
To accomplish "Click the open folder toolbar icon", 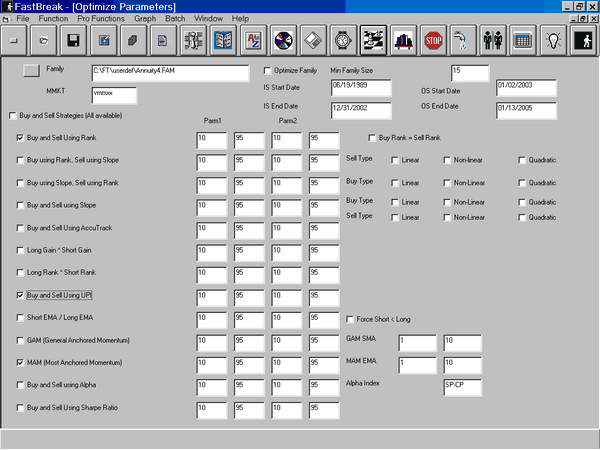I will [44, 41].
